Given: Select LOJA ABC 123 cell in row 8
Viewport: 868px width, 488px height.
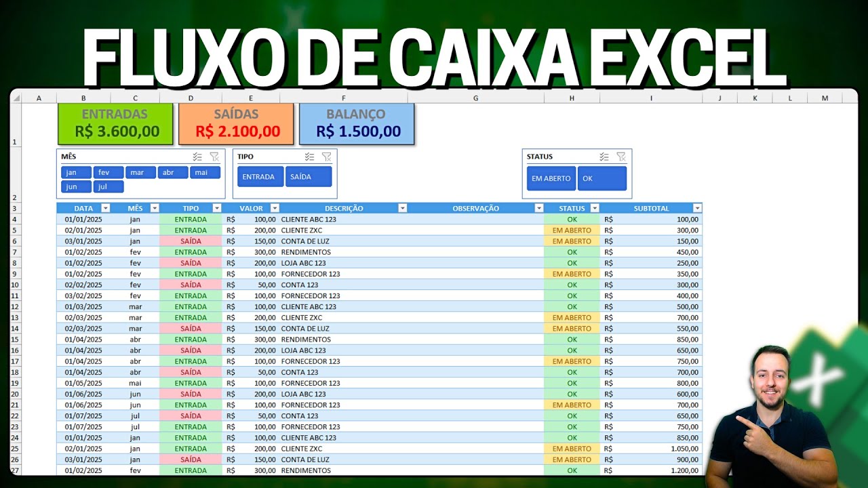Looking at the screenshot, I should click(x=344, y=263).
